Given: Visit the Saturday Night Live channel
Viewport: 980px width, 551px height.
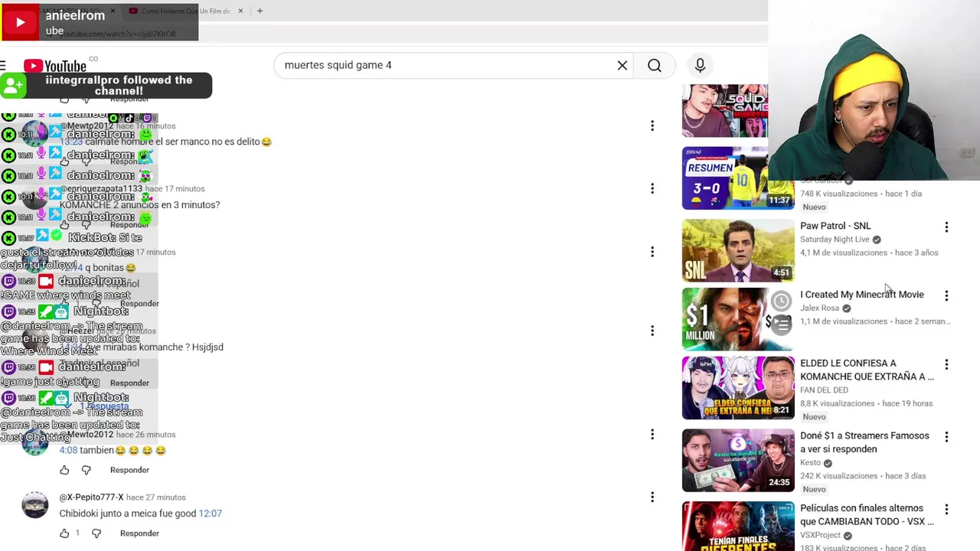Looking at the screenshot, I should tap(835, 240).
